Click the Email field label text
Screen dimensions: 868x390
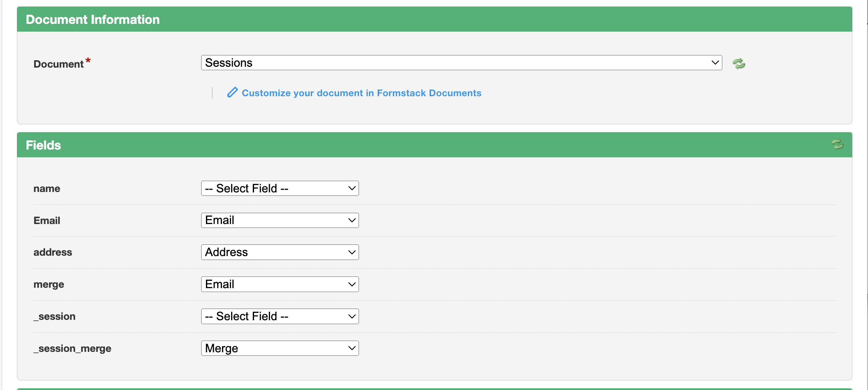tap(47, 221)
